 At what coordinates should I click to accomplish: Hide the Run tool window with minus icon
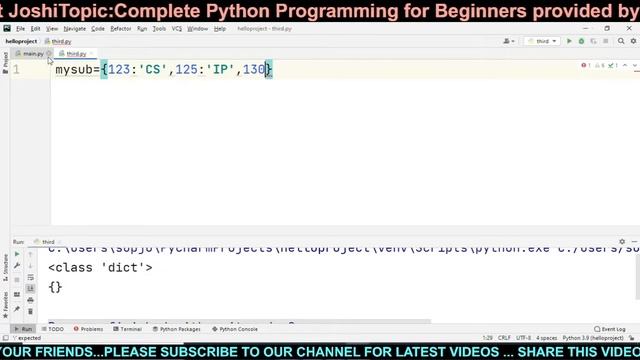pyautogui.click(x=634, y=242)
